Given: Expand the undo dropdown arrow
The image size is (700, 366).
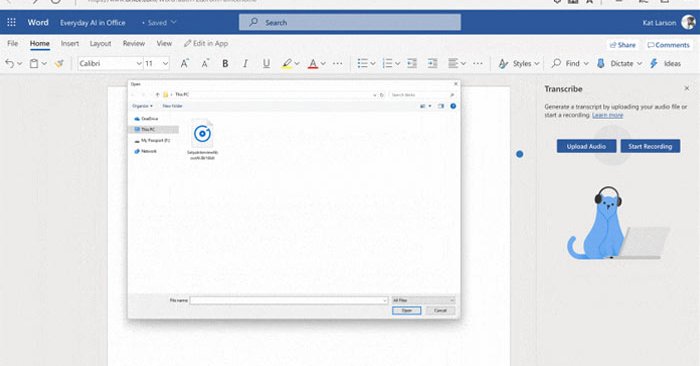Looking at the screenshot, I should pos(20,64).
